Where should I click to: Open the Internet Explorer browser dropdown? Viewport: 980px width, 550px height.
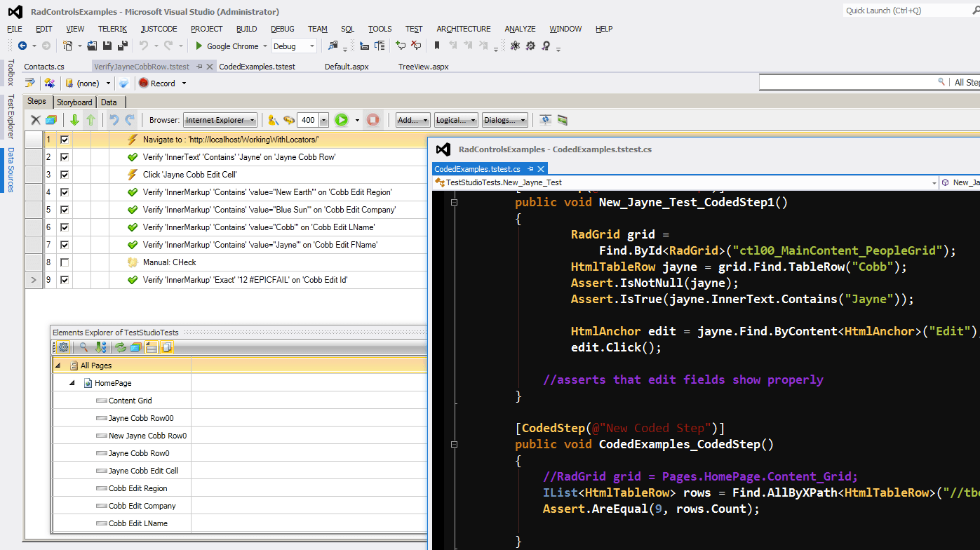pyautogui.click(x=220, y=120)
